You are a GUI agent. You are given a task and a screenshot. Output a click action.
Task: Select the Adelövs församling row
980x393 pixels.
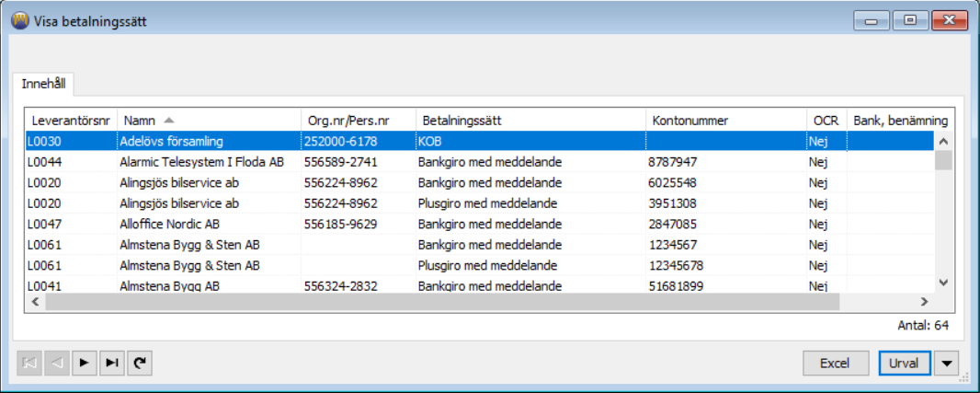pyautogui.click(x=480, y=142)
